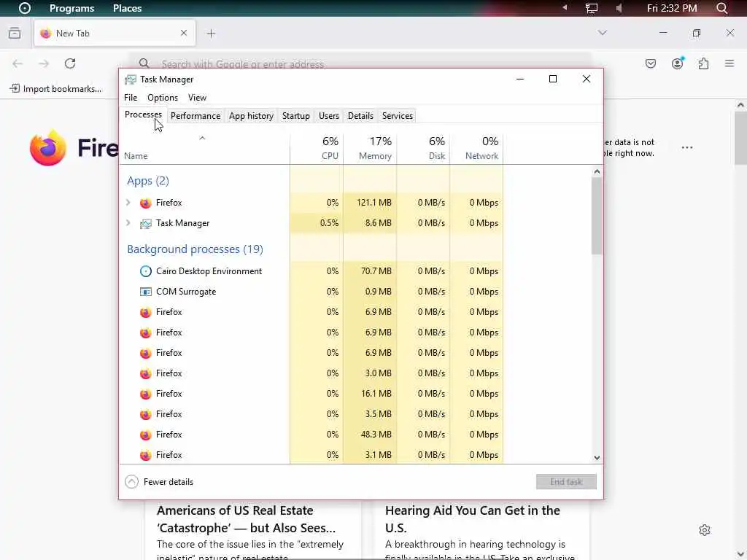Click the Task Manager title bar icon
Screen dimensions: 747x560
click(130, 79)
